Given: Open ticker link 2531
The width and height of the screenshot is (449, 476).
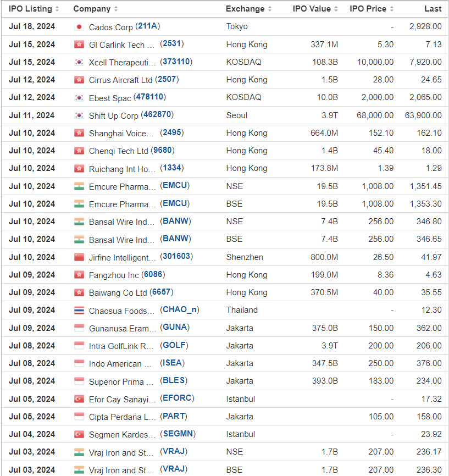Looking at the screenshot, I should click(172, 44).
